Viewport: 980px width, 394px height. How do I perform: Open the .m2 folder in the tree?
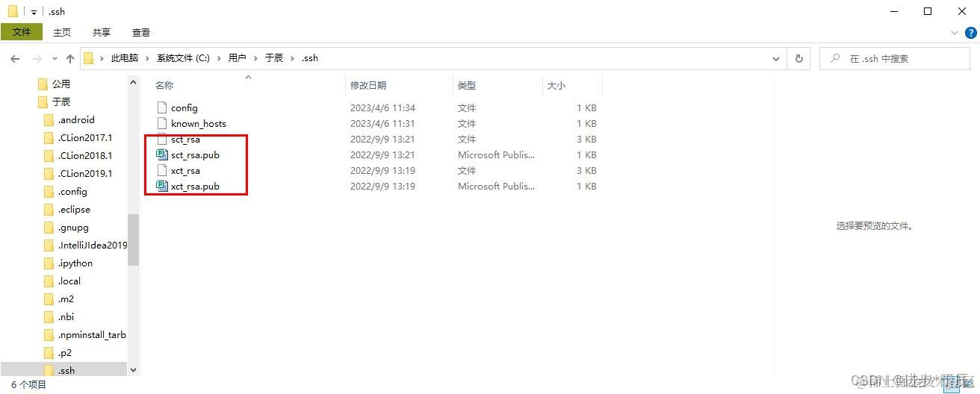click(x=66, y=299)
